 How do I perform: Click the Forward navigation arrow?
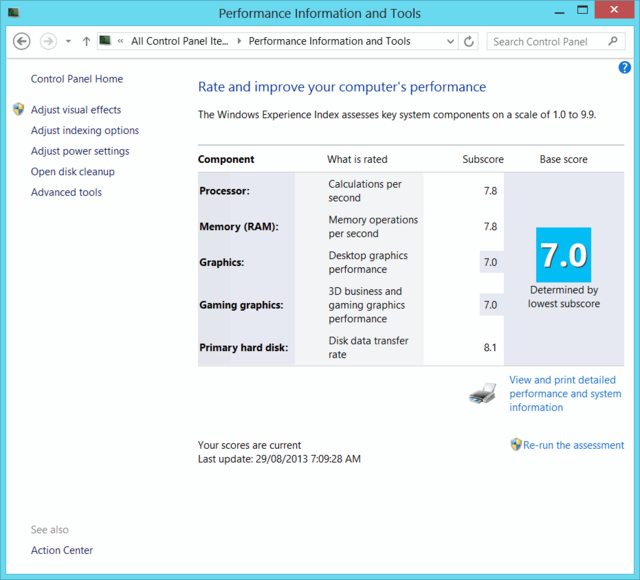pos(48,41)
